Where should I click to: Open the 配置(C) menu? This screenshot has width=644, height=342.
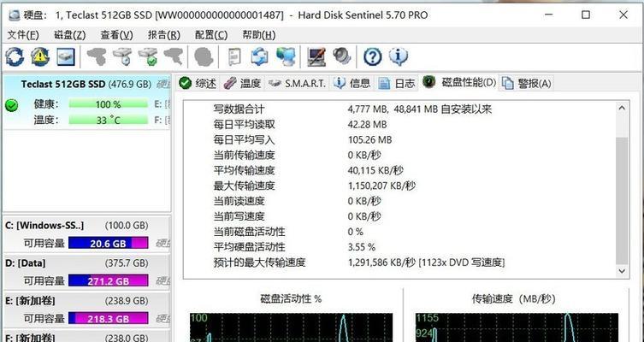click(x=211, y=35)
